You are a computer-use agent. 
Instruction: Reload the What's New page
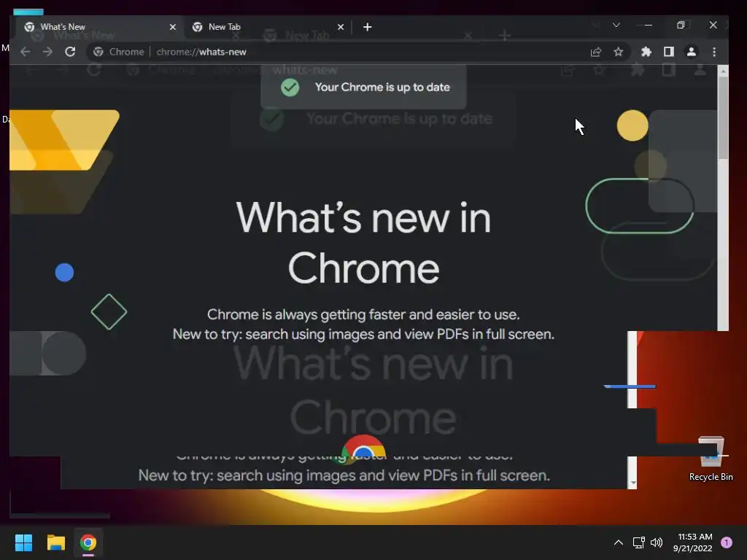coord(70,52)
